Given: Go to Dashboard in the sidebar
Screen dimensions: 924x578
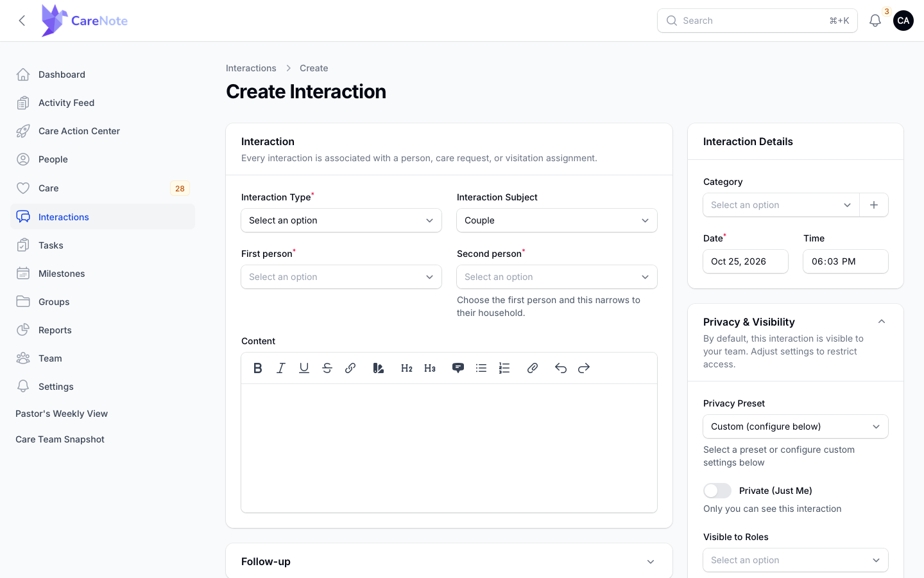Looking at the screenshot, I should coord(103,74).
